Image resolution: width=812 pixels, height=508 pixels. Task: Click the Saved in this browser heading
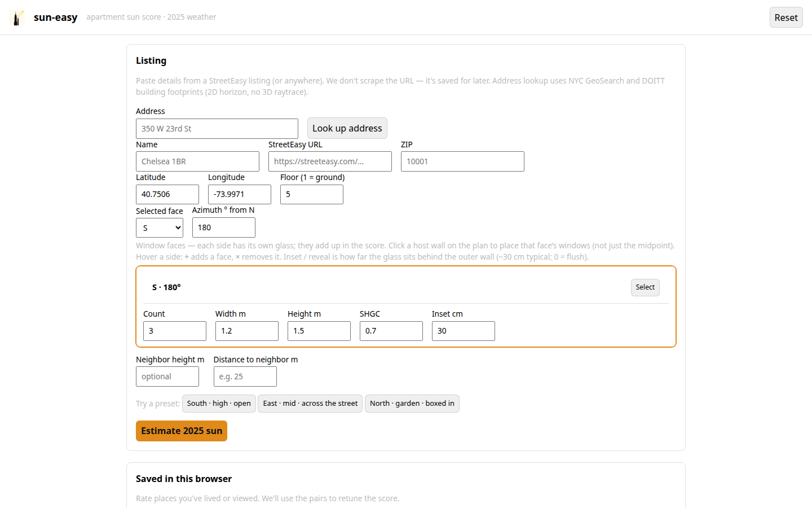(184, 479)
